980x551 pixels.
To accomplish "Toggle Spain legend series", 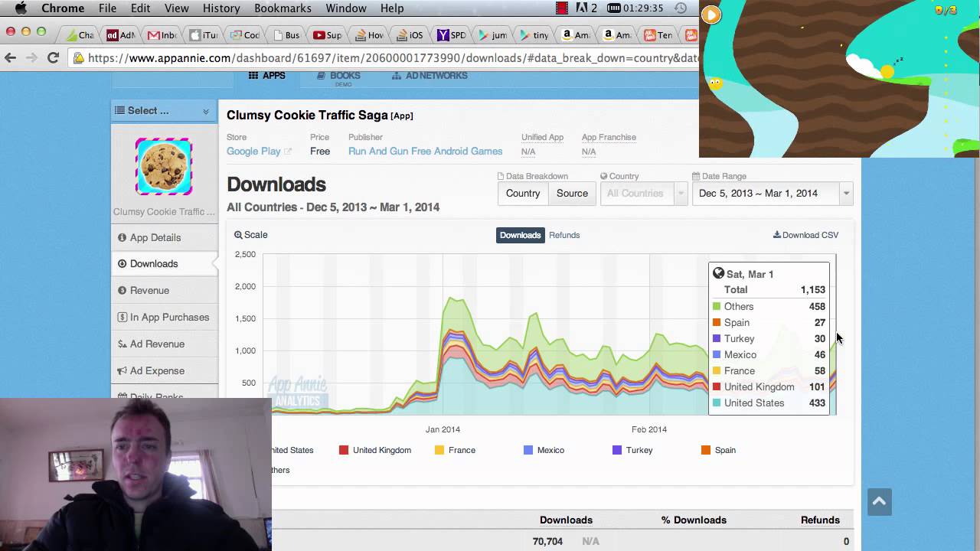I will click(x=718, y=450).
